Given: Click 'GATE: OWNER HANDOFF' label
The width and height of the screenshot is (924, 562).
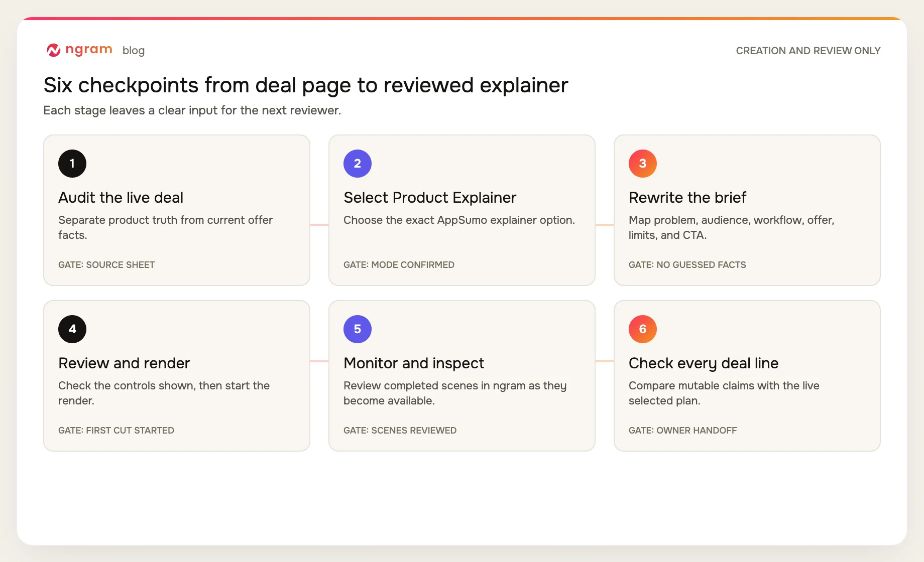Looking at the screenshot, I should [x=683, y=431].
